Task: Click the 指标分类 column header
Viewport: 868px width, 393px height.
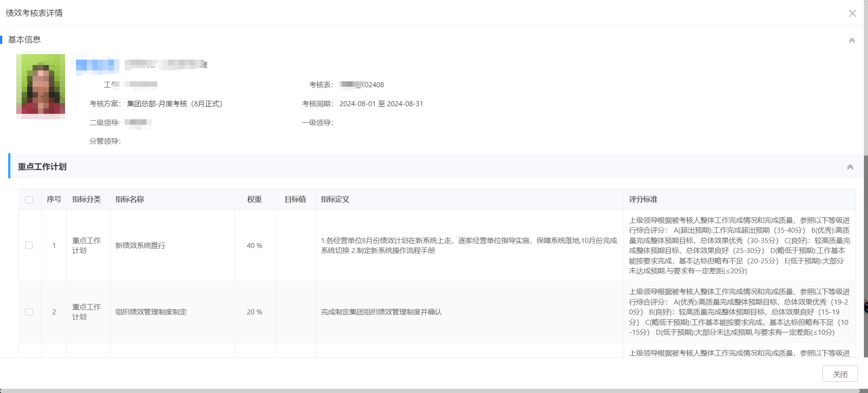Action: [86, 199]
